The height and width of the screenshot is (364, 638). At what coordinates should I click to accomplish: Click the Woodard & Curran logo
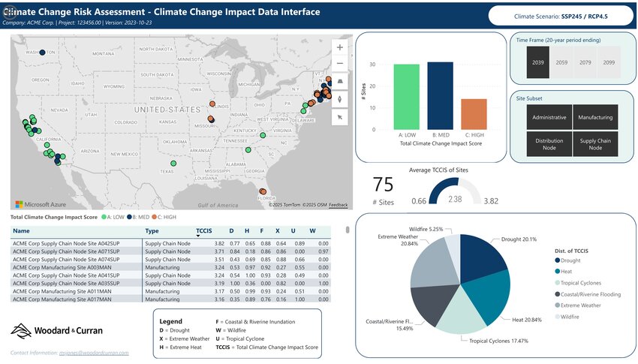click(56, 331)
